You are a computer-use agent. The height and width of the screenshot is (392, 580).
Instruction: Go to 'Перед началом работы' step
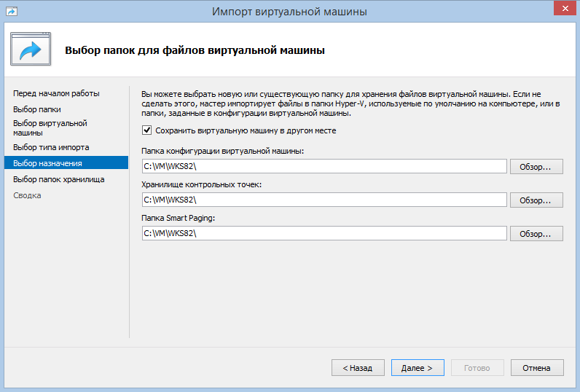tap(56, 93)
